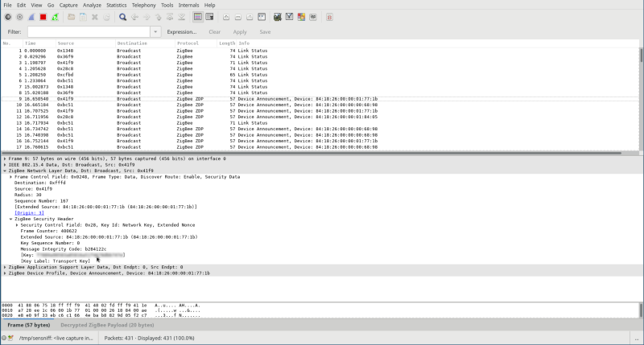Viewport: 644px width, 345px height.
Task: Click the Apply filter button
Action: click(x=240, y=32)
